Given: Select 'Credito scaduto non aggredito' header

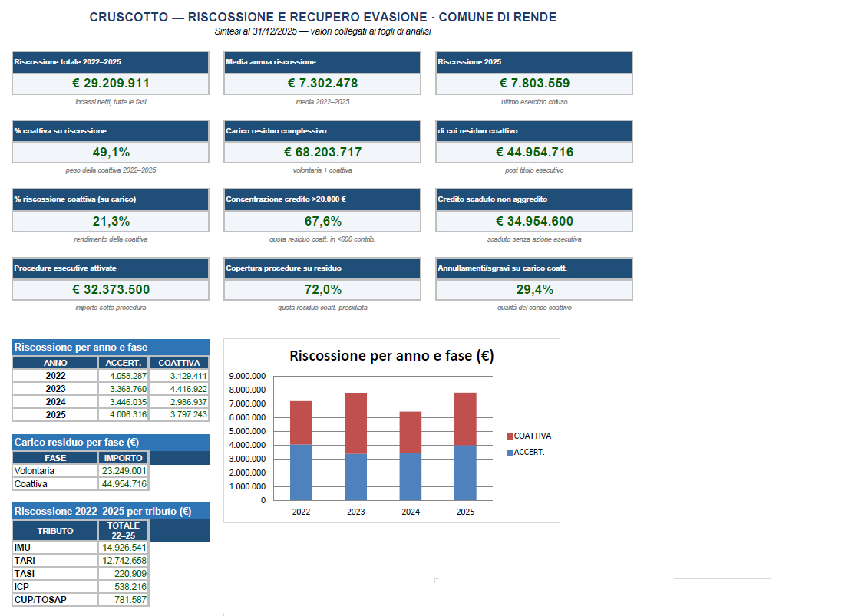Looking at the screenshot, I should [x=534, y=199].
